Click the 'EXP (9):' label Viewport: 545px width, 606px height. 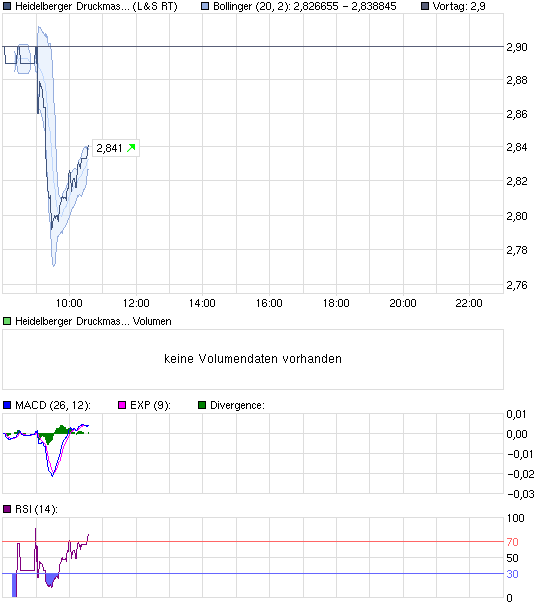tap(150, 405)
